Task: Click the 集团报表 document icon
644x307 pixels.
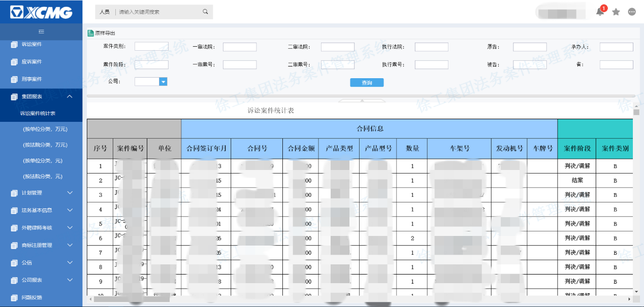Action: 14,97
